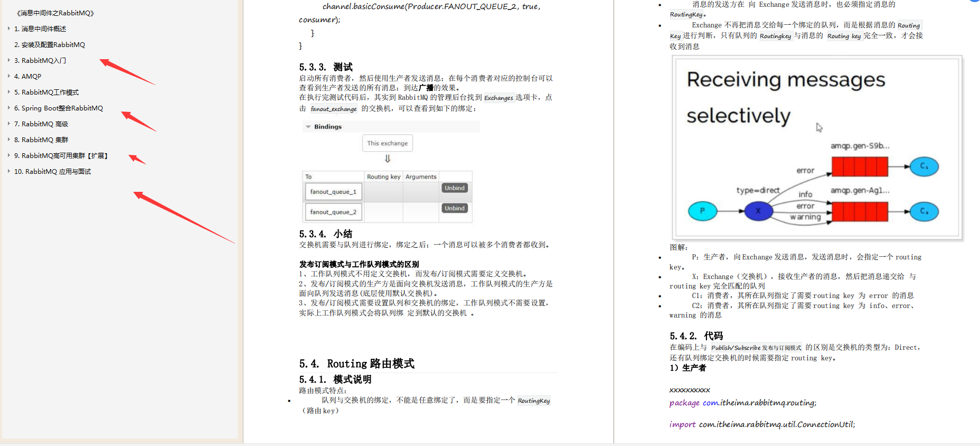Expand the '10. RabbitMQ 应用与面试' outline arrow
The image size is (980, 446).
[x=9, y=171]
